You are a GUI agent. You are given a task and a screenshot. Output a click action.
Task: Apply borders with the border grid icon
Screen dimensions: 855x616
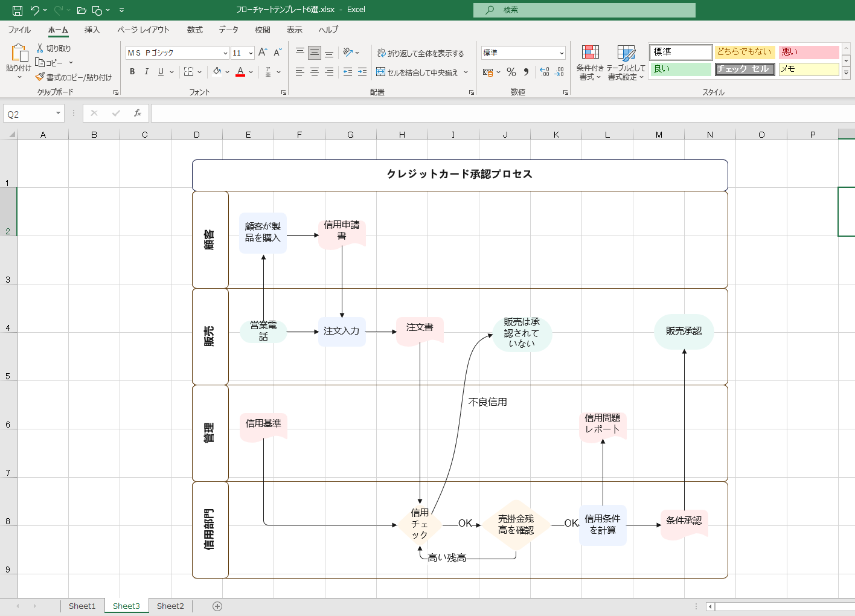(188, 72)
